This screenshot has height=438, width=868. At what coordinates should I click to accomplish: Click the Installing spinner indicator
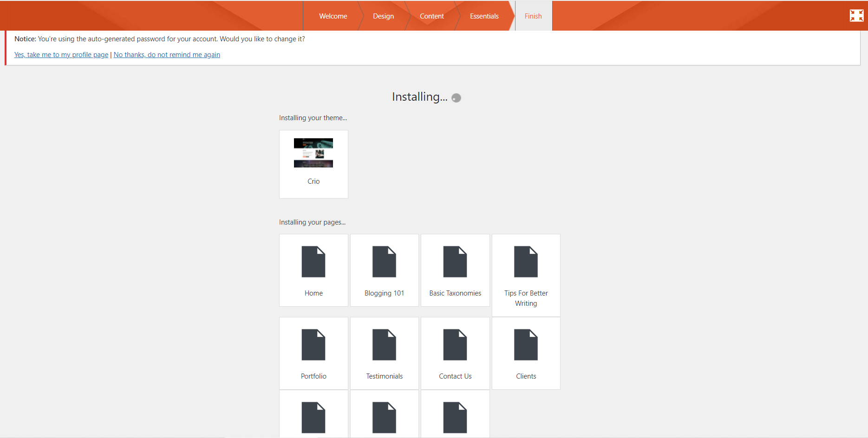pyautogui.click(x=457, y=98)
